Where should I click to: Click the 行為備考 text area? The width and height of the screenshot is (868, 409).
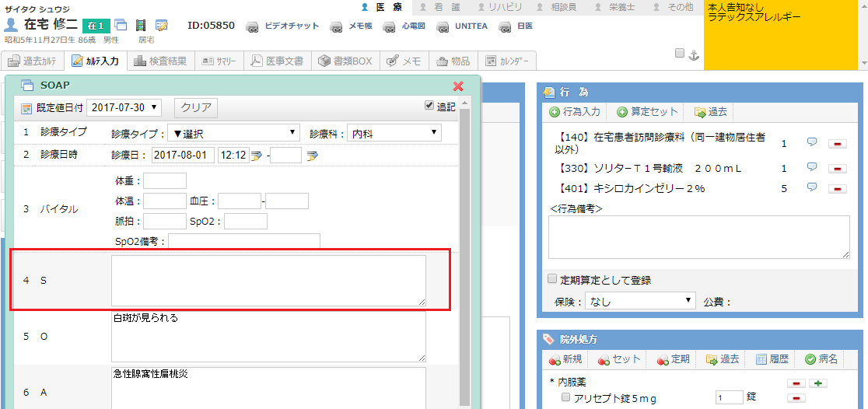699,237
